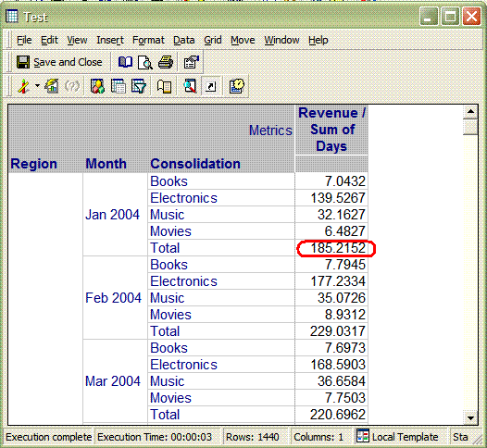
Task: Click the Consolidation column header
Action: point(195,164)
